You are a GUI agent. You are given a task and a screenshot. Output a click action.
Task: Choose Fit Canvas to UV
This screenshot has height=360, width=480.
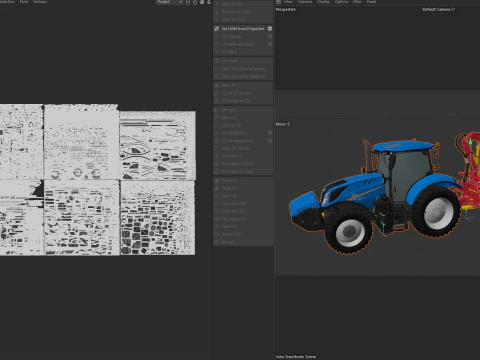click(243, 101)
